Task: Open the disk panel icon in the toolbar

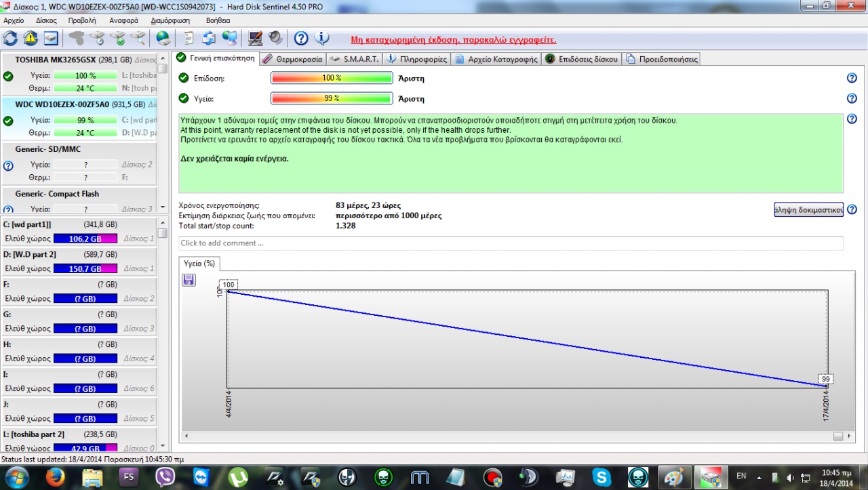Action: pos(51,38)
